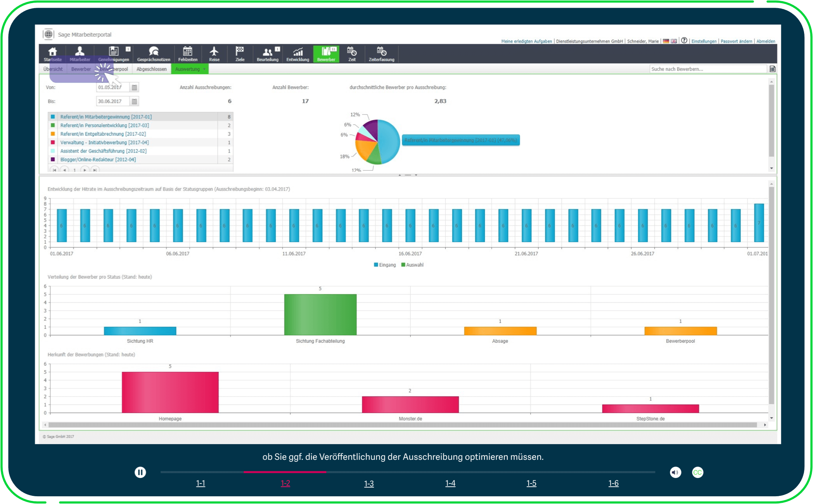Click the lower charts vertical scrollbar
Viewport: 813px width, 504px height.
tap(771, 295)
